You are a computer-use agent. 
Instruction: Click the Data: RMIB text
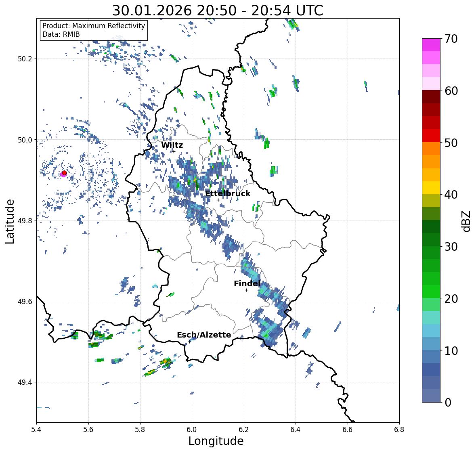[x=61, y=34]
